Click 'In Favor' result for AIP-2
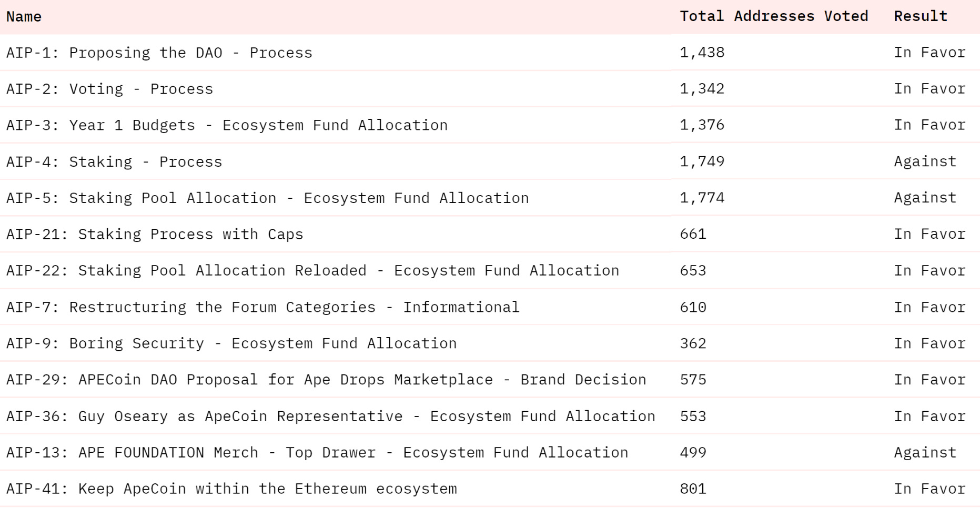Screen dimensions: 980x508 pyautogui.click(x=930, y=89)
